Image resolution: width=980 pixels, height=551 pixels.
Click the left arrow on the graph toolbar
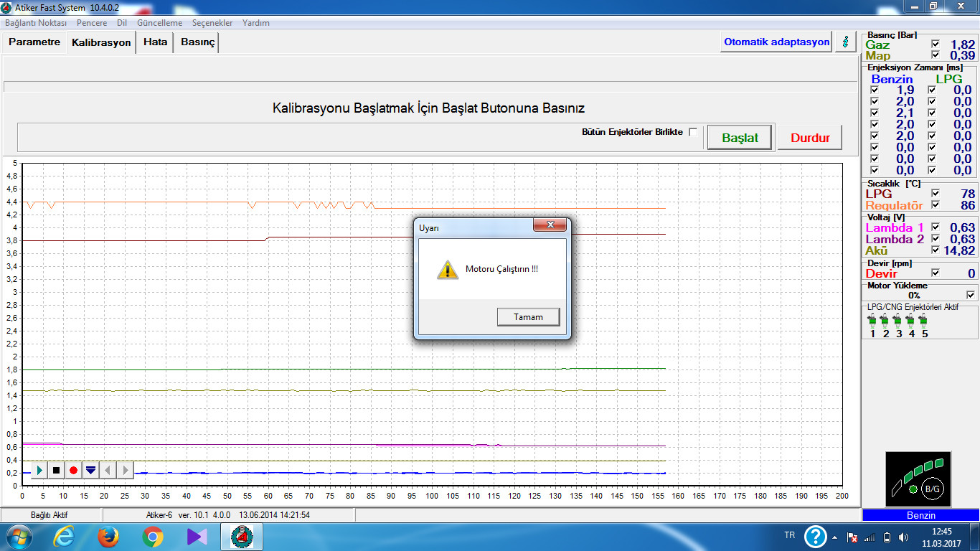[108, 470]
